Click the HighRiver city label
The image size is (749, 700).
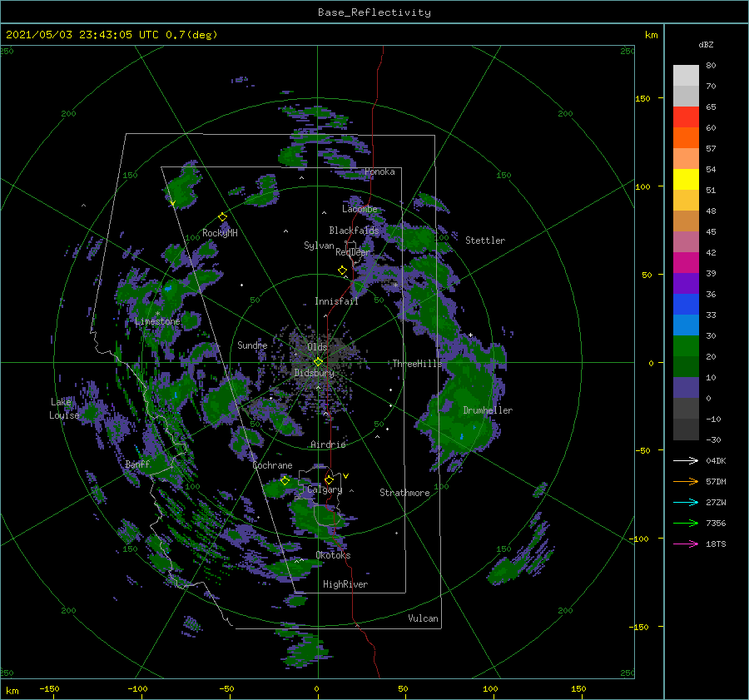tap(345, 584)
